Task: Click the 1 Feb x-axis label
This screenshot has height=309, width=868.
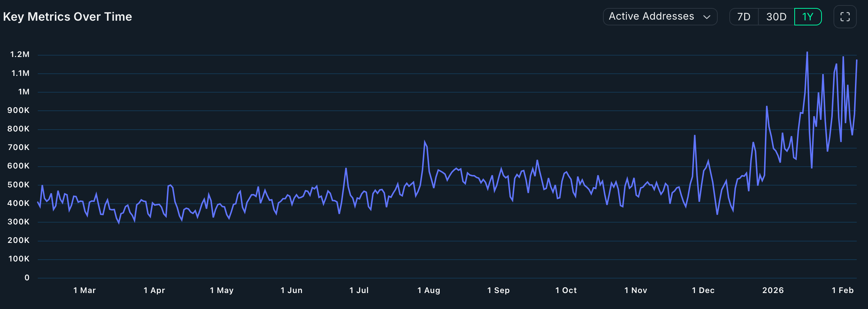Action: pos(843,290)
